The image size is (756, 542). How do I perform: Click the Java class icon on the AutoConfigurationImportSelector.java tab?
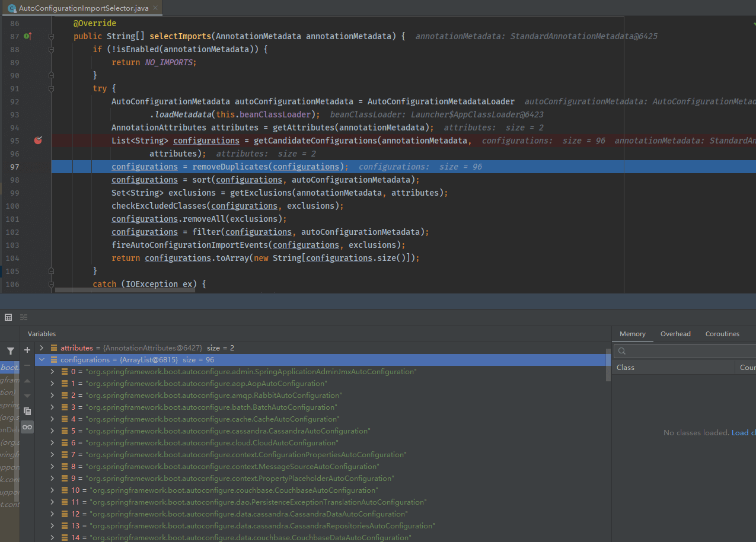(x=11, y=8)
